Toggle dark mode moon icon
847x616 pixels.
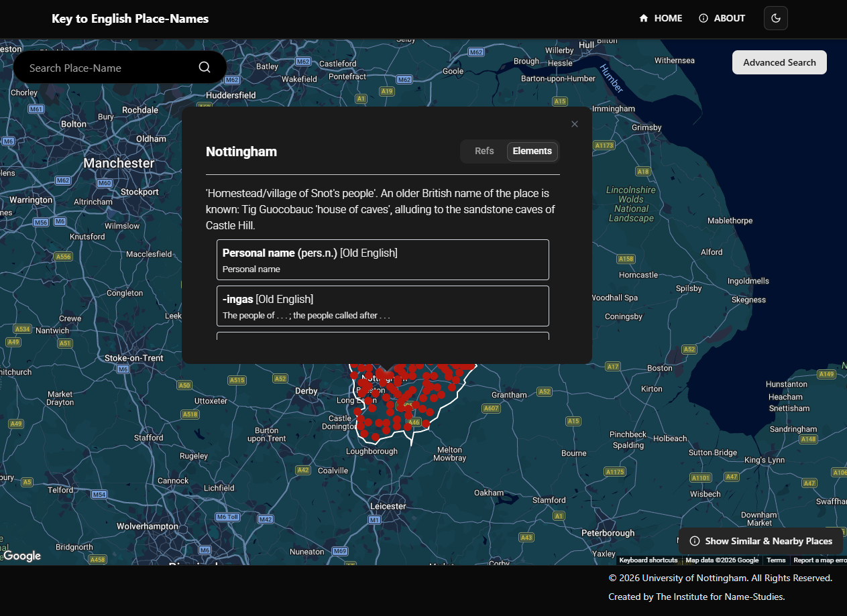pos(775,18)
